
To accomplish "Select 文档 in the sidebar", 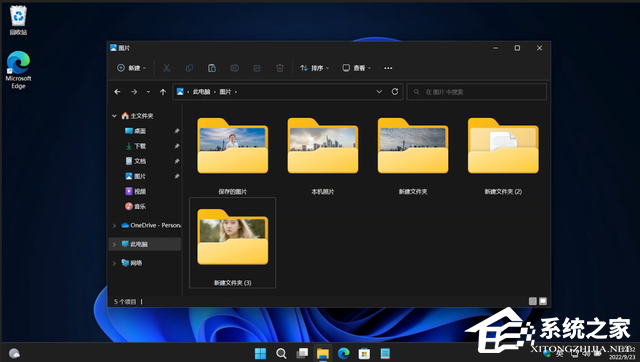I will point(136,161).
